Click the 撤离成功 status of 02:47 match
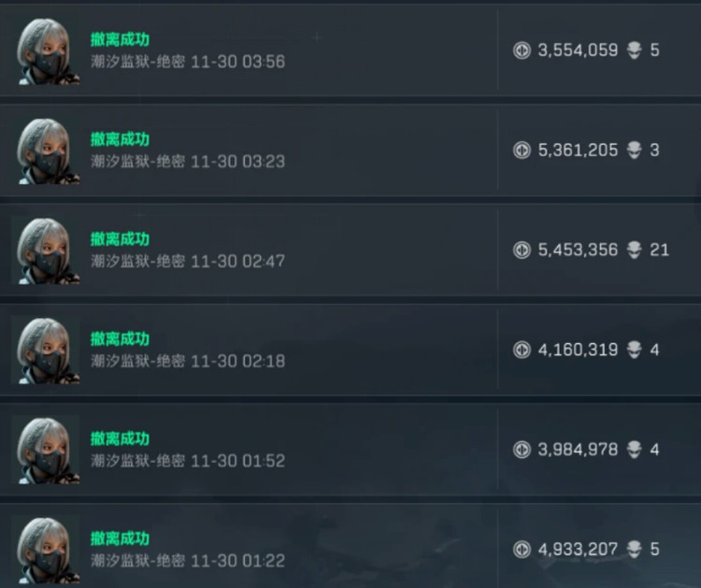 (x=120, y=238)
